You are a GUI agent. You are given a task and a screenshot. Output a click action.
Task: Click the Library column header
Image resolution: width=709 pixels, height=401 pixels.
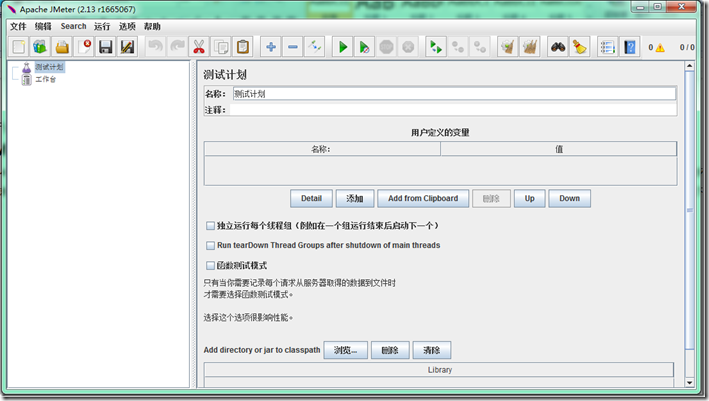439,369
